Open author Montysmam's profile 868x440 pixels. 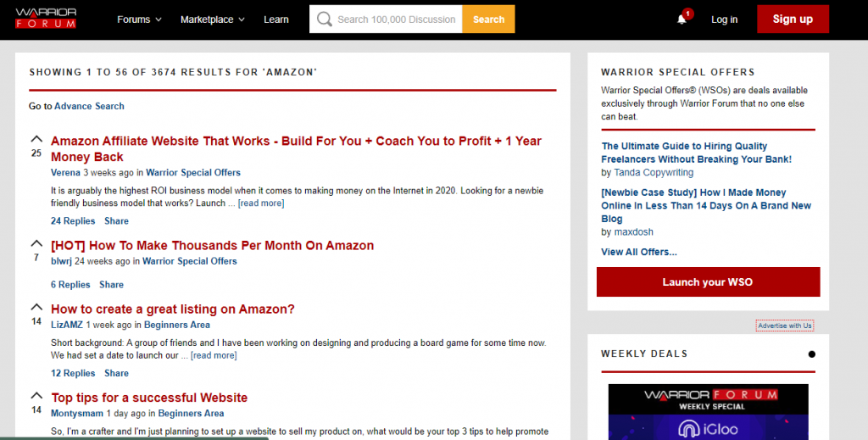click(77, 414)
